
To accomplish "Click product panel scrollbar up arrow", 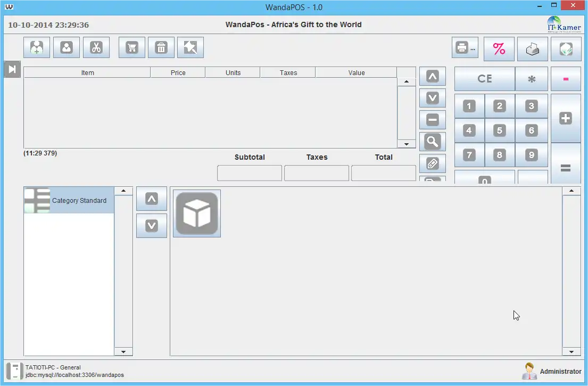I will (x=572, y=191).
